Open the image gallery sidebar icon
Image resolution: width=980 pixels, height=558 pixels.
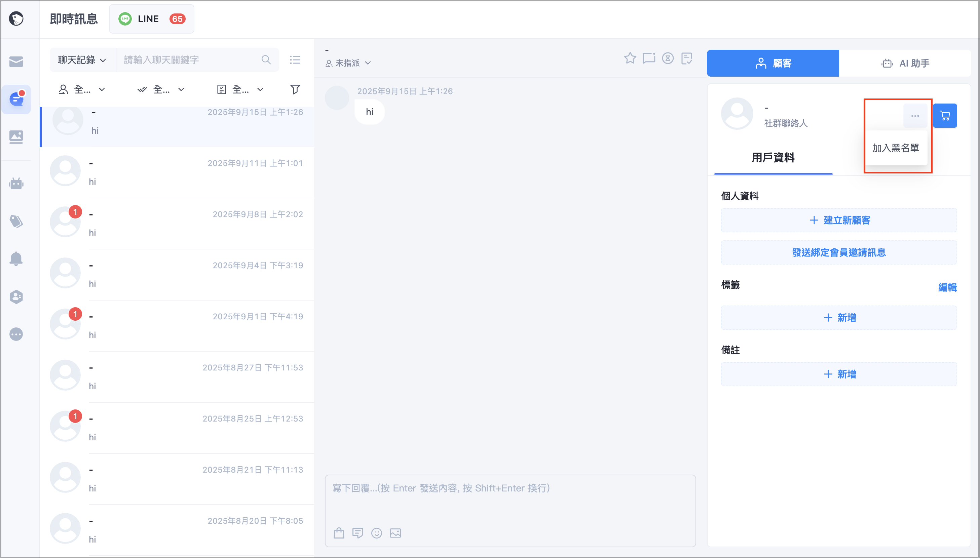[16, 137]
